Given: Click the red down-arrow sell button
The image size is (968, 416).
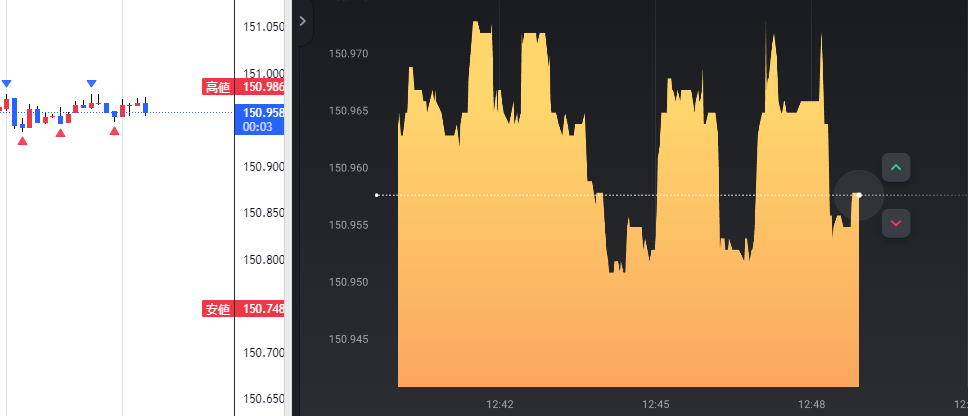Looking at the screenshot, I should click(x=896, y=223).
